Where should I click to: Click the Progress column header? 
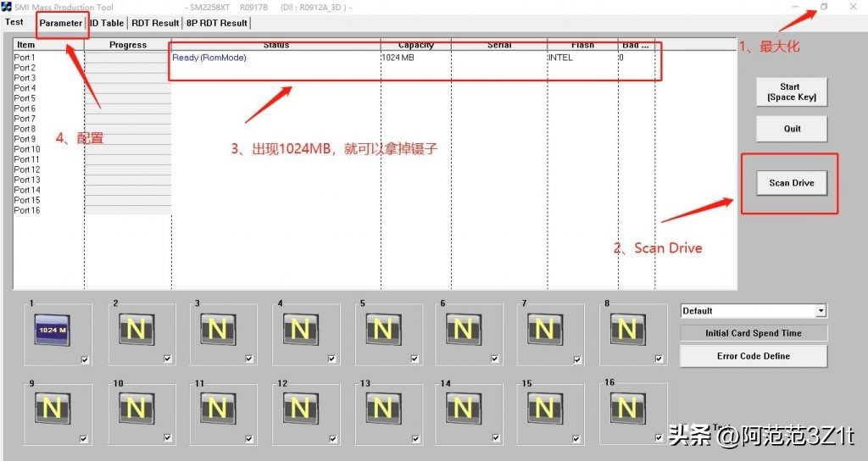tap(128, 45)
